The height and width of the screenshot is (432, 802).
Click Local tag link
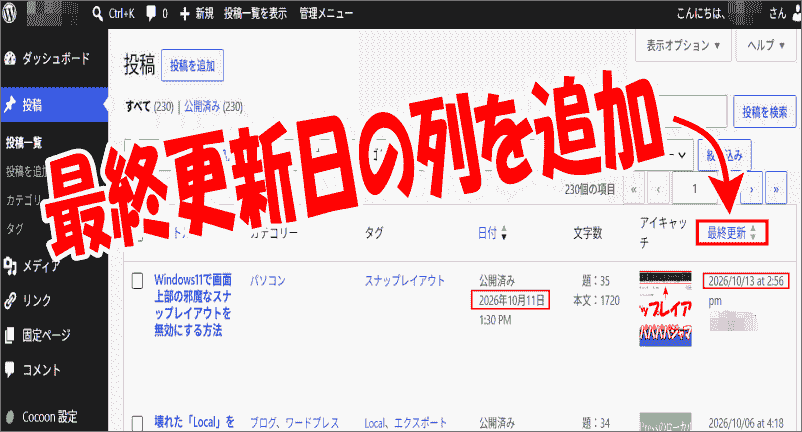point(374,423)
